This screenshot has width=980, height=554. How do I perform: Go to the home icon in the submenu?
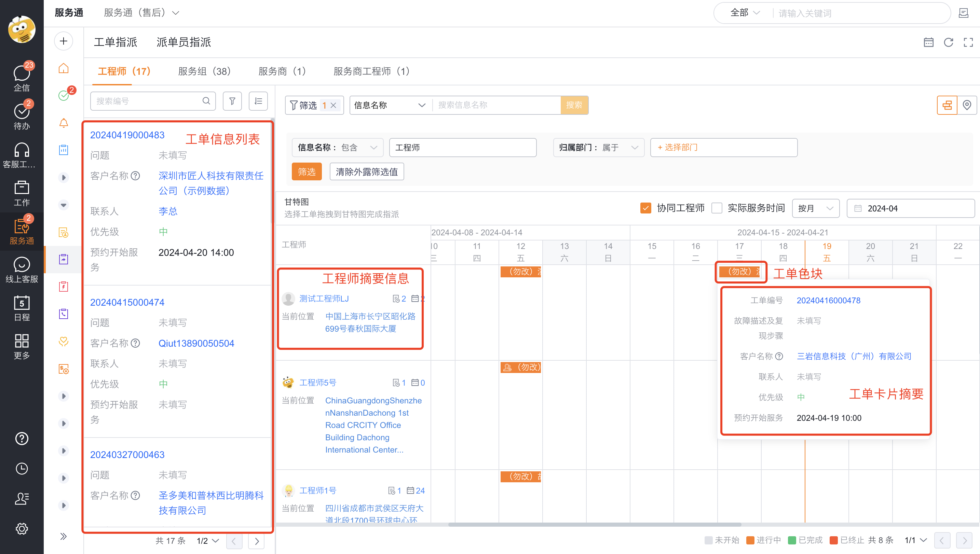coord(64,69)
